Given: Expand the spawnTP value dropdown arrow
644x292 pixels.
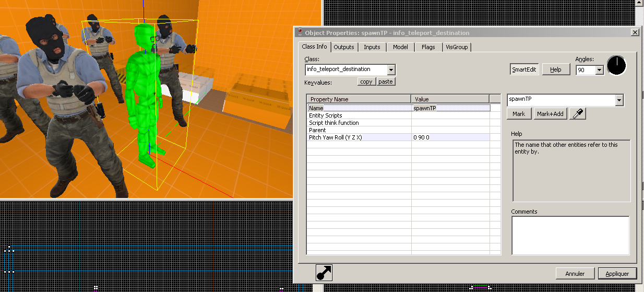Looking at the screenshot, I should 619,100.
